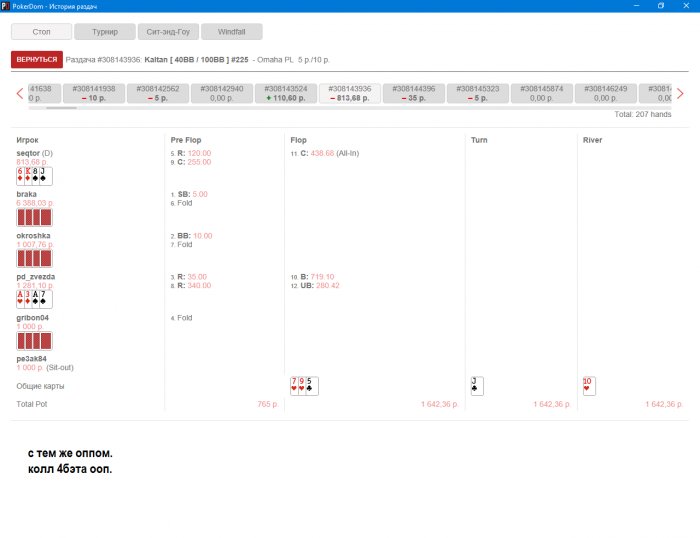The width and height of the screenshot is (700, 538).
Task: Open hand #308146249 with 0,00 р.
Action: (x=606, y=93)
